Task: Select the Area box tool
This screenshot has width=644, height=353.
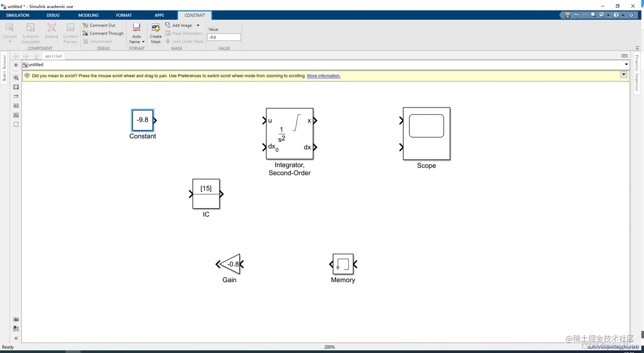Action: pos(16,124)
